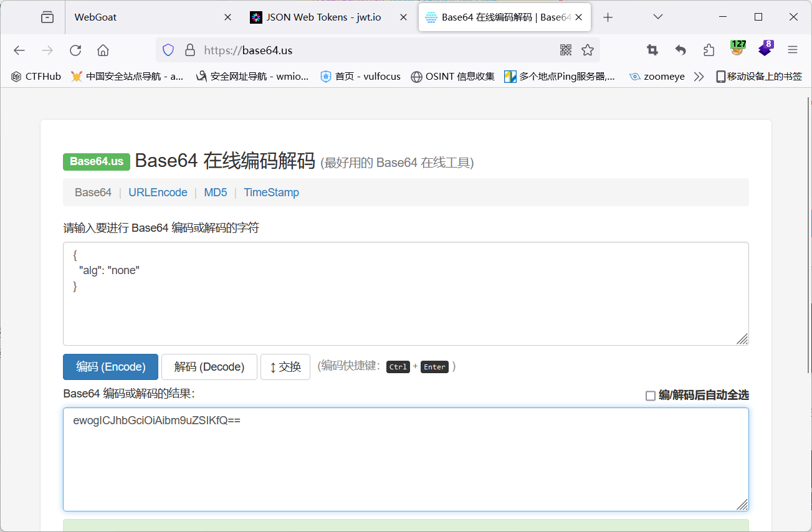The image size is (812, 532).
Task: Open 首页 - vulfocus bookmark
Action: 360,77
